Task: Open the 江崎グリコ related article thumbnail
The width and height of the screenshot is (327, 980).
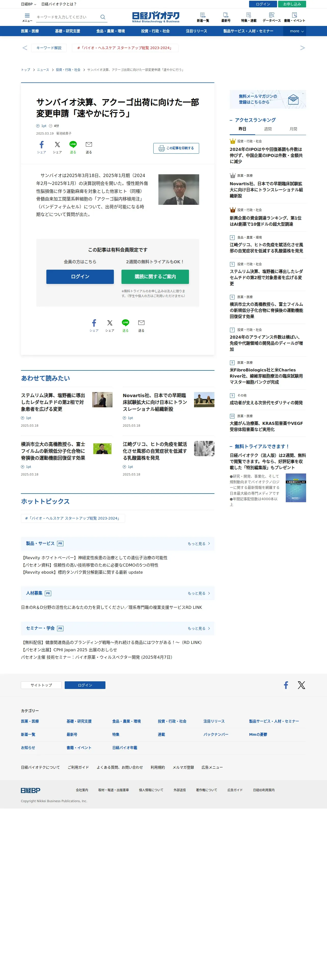Action: pyautogui.click(x=204, y=448)
